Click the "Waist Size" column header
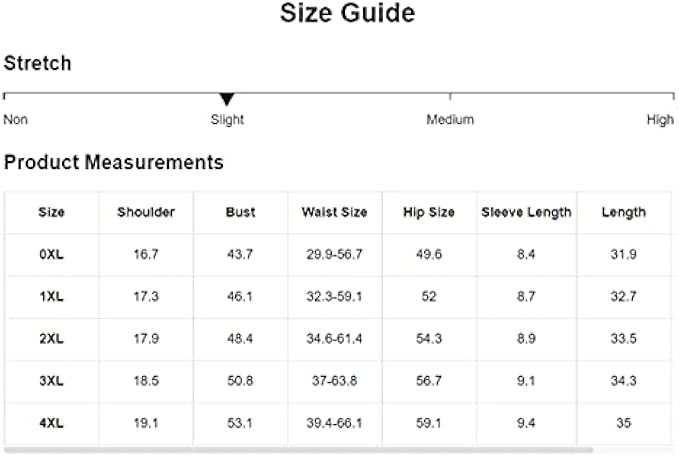This screenshot has width=679, height=458. [x=334, y=212]
